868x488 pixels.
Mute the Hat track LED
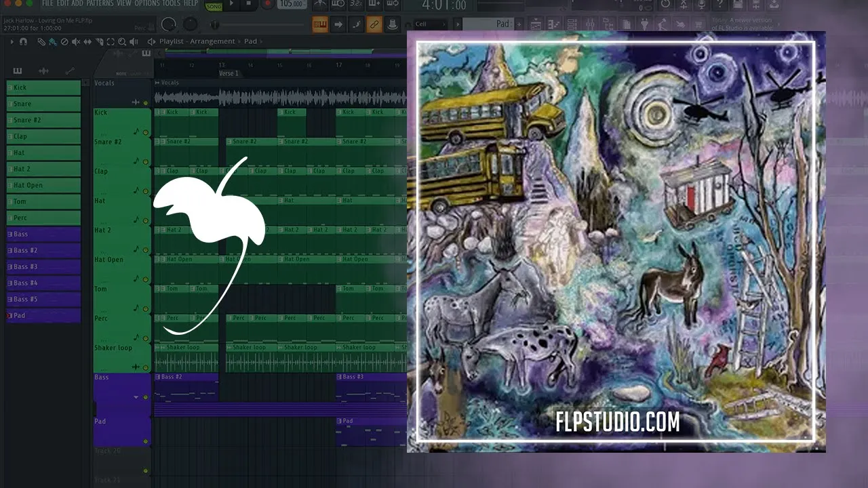point(145,220)
